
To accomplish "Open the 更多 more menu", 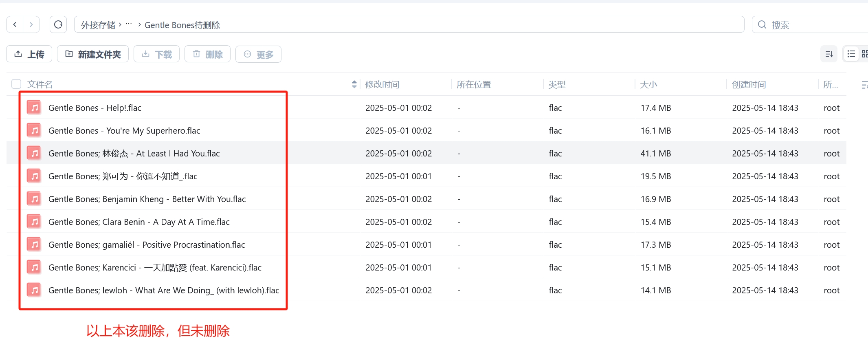I will [x=259, y=54].
